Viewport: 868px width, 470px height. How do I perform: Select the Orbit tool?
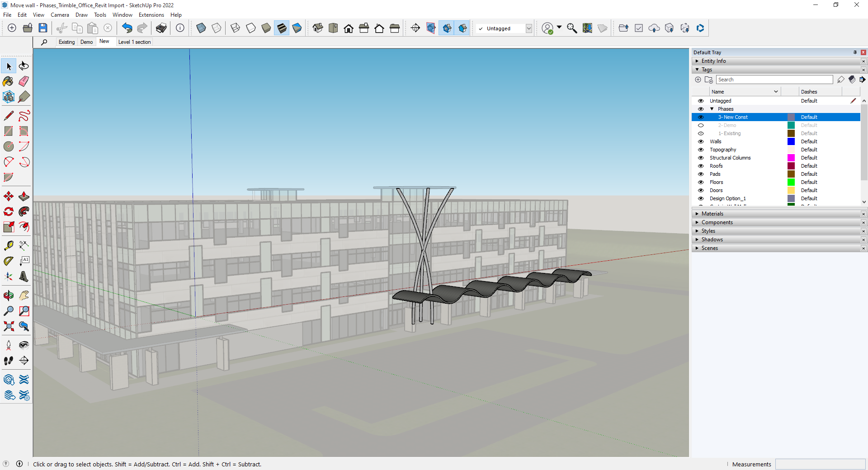coord(8,296)
